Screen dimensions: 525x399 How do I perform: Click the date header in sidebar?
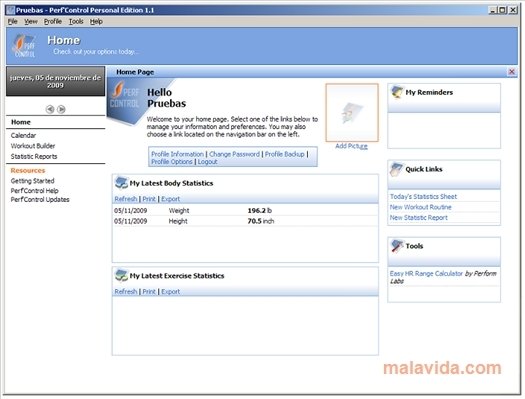click(x=55, y=81)
